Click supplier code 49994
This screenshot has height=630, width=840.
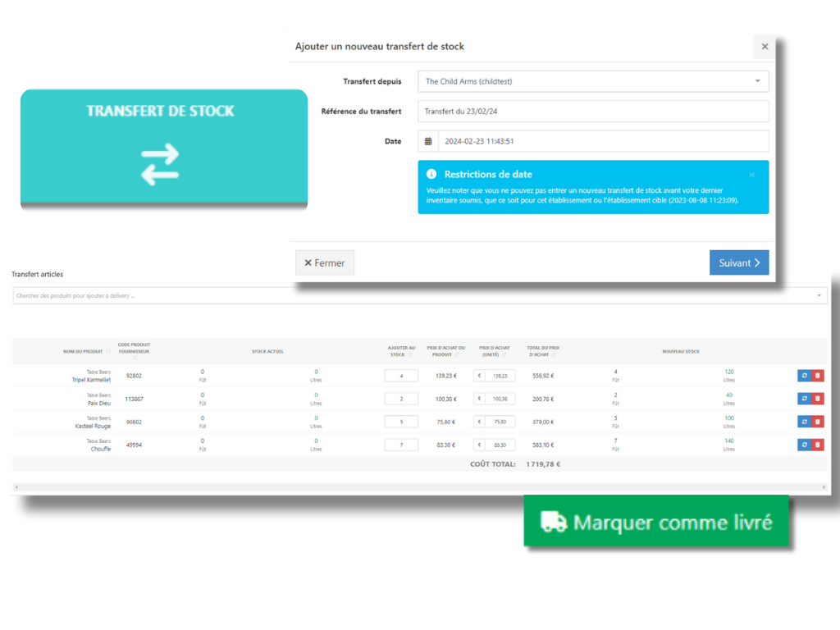tap(134, 445)
